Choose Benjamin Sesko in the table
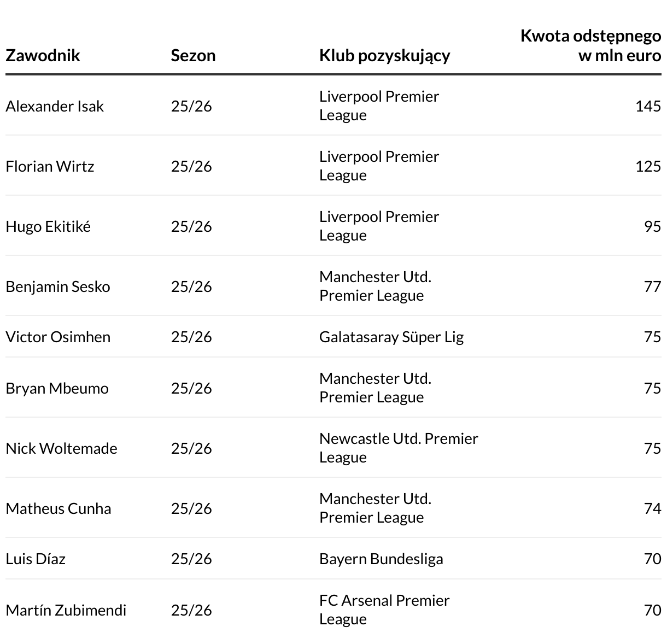 pos(58,286)
